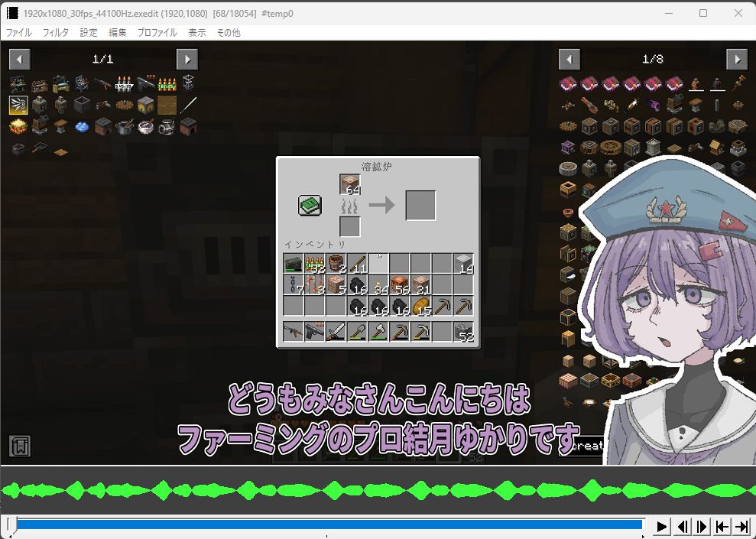Click the 1/8 page indicator text
This screenshot has height=539, width=756.
653,60
